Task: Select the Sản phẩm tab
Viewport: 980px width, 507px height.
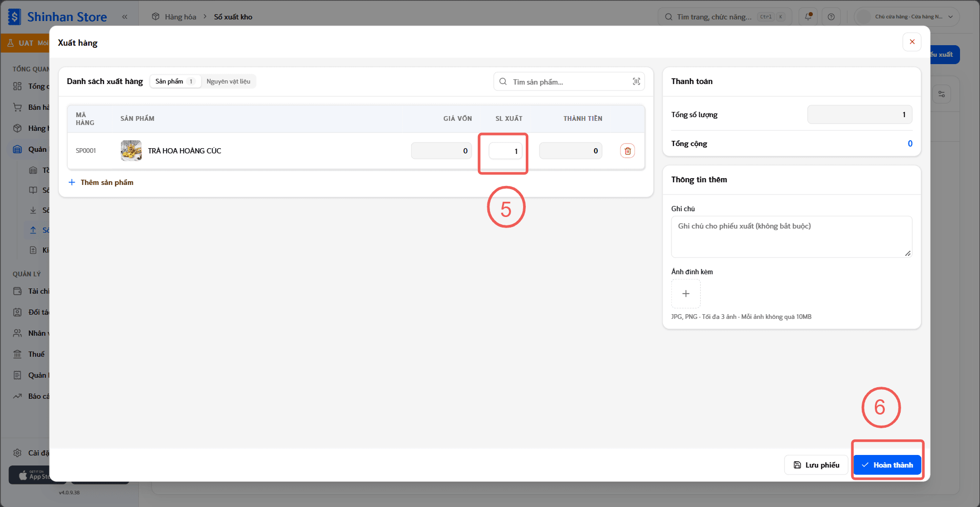Action: click(x=175, y=81)
